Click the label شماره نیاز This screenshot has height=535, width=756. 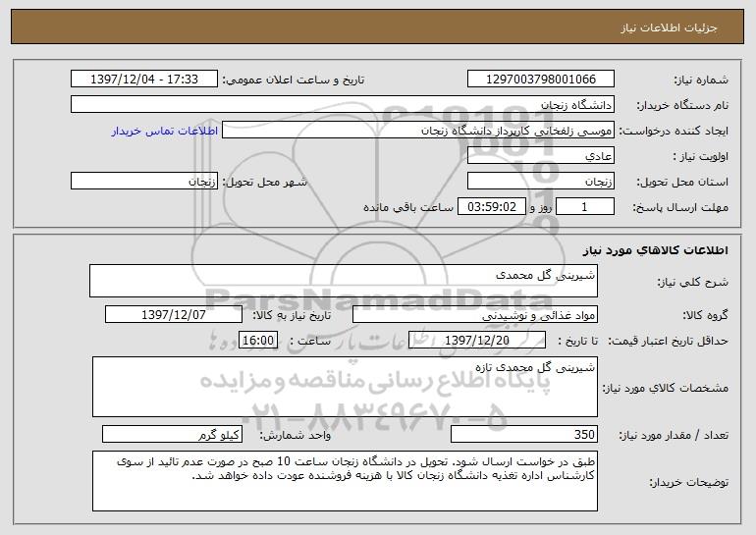tap(701, 80)
